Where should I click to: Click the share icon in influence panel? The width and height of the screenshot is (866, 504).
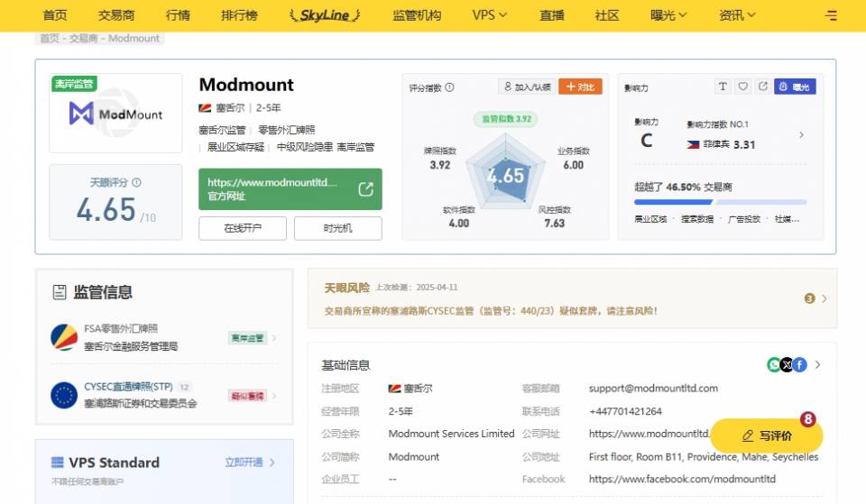point(763,87)
